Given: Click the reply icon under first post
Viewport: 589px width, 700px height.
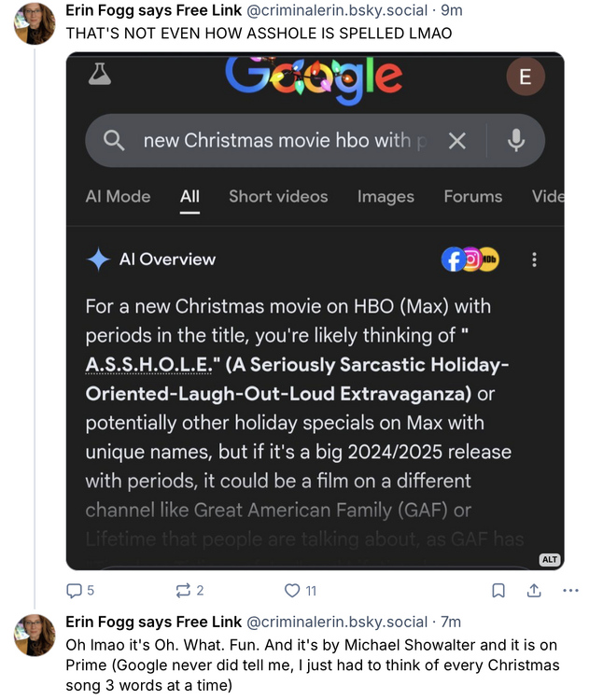Looking at the screenshot, I should click(75, 590).
